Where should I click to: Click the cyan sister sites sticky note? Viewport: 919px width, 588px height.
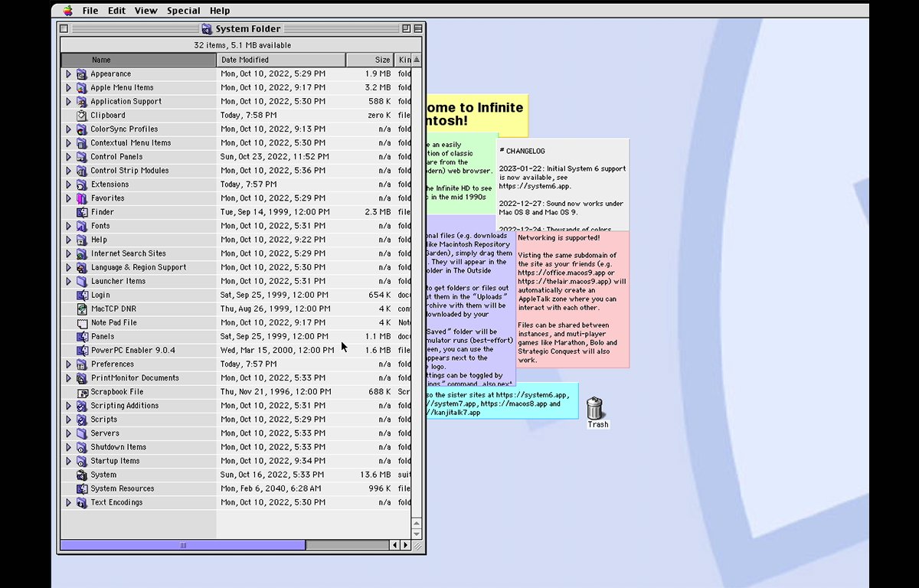tap(502, 400)
